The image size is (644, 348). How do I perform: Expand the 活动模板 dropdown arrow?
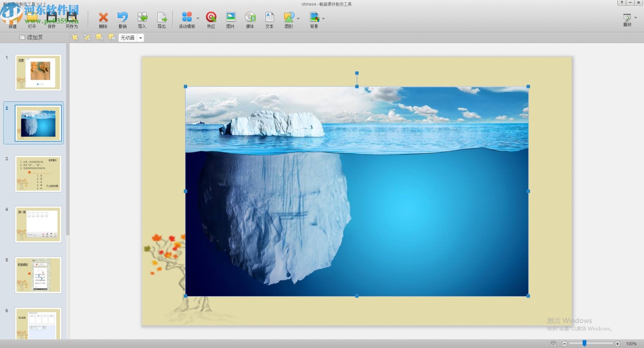coord(198,19)
